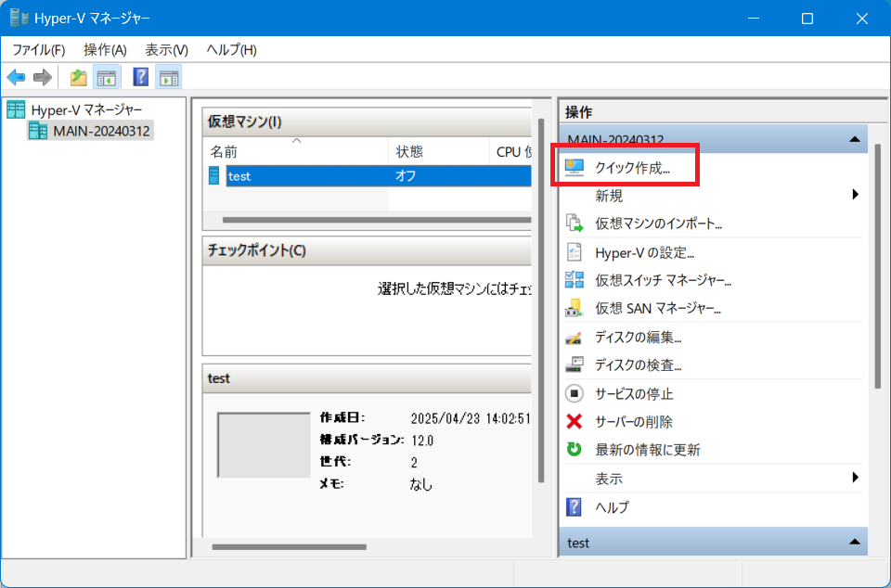Click the サービスの停止 stop icon
The width and height of the screenshot is (891, 588).
point(575,393)
